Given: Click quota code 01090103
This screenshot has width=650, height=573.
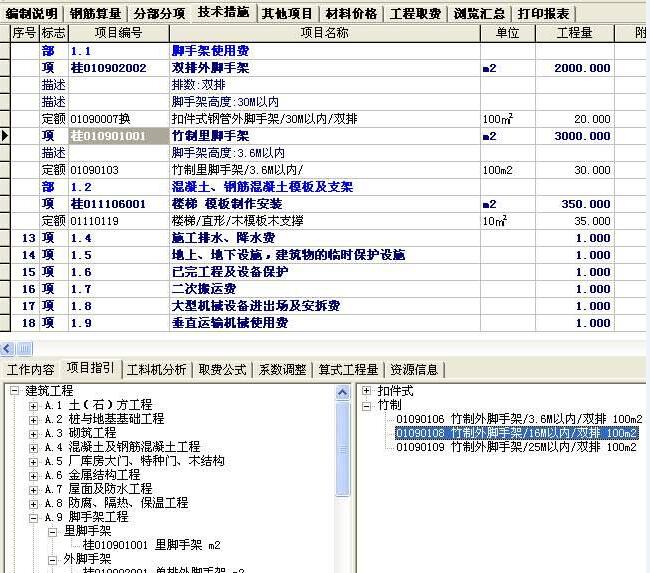Looking at the screenshot, I should coord(94,170).
